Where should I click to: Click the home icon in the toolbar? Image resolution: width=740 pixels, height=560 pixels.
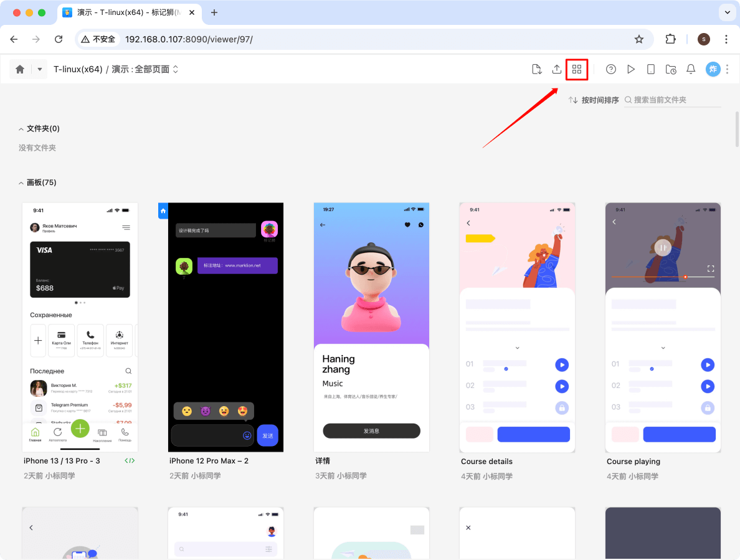tap(19, 69)
